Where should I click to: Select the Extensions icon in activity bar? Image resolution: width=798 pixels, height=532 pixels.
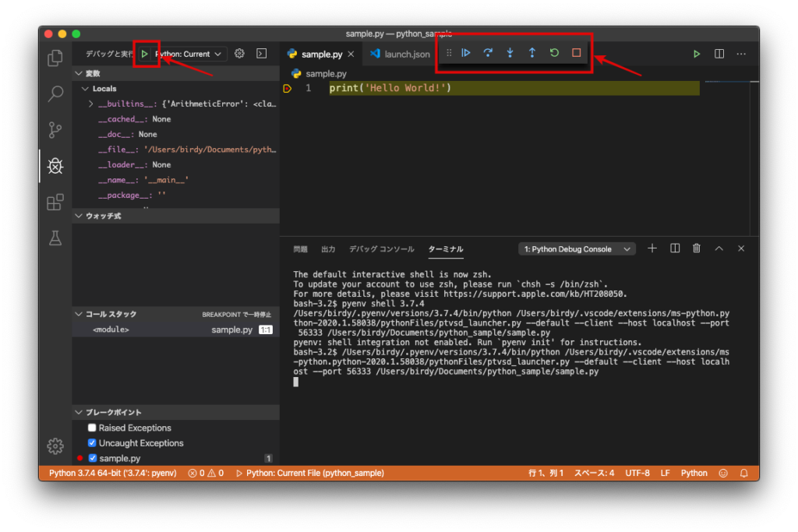(55, 202)
